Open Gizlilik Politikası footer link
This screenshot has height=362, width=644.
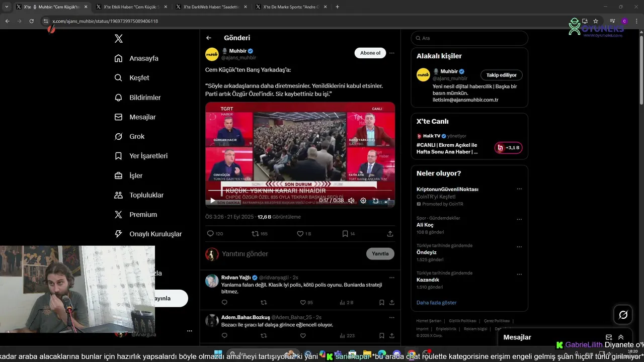462,321
